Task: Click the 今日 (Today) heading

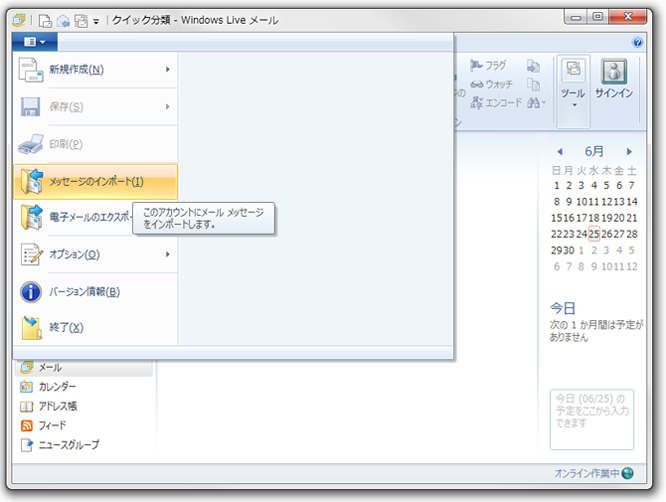Action: pos(562,308)
